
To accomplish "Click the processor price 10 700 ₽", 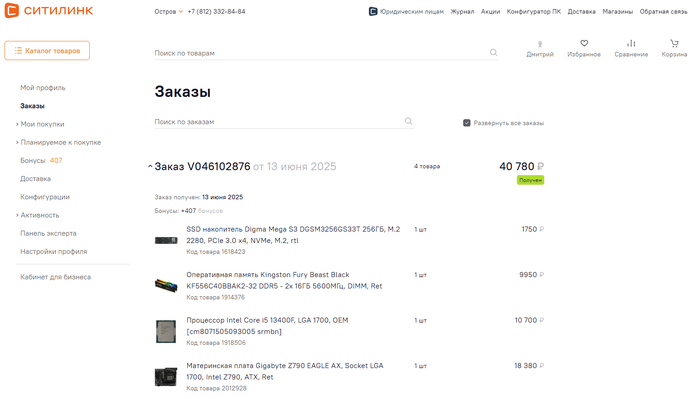I will 529,320.
